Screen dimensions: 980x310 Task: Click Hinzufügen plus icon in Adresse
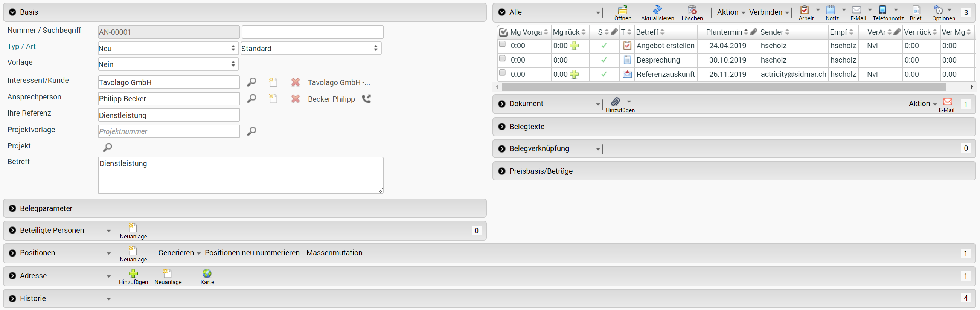(x=133, y=273)
